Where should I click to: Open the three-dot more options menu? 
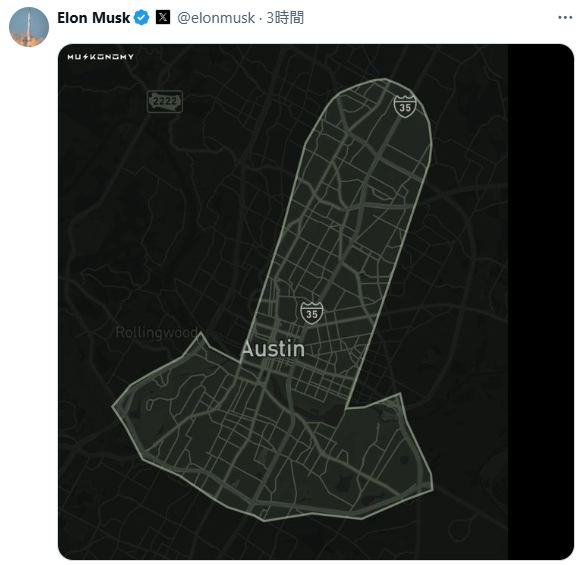(x=565, y=18)
